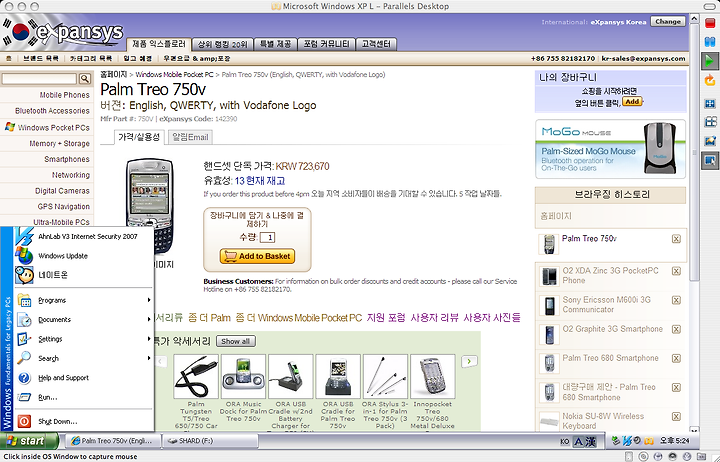Click the Hanja conversion icon in language bar
The width and height of the screenshot is (720, 462).
coord(591,441)
